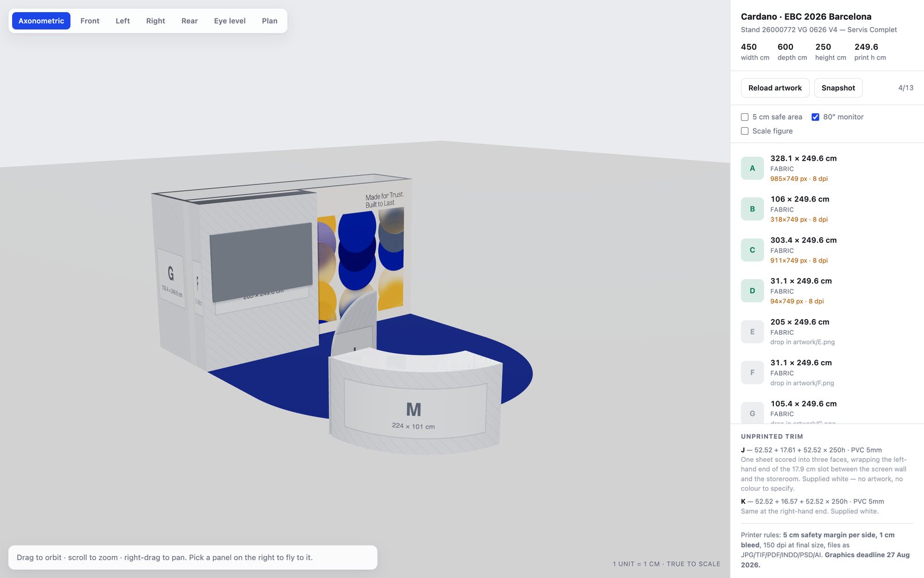Viewport: 924px width, 578px height.
Task: Switch to Eye level view
Action: (x=230, y=21)
